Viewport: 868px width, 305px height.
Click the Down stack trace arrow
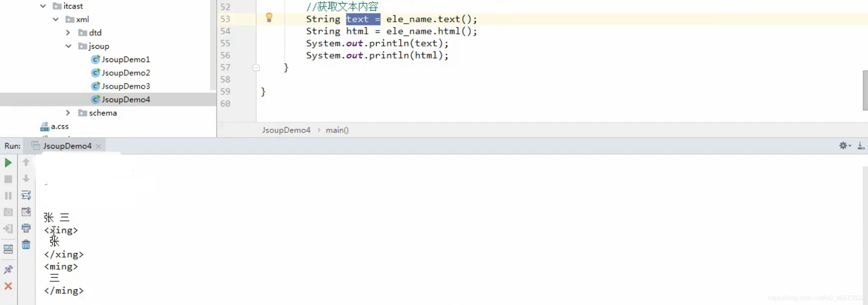point(26,179)
